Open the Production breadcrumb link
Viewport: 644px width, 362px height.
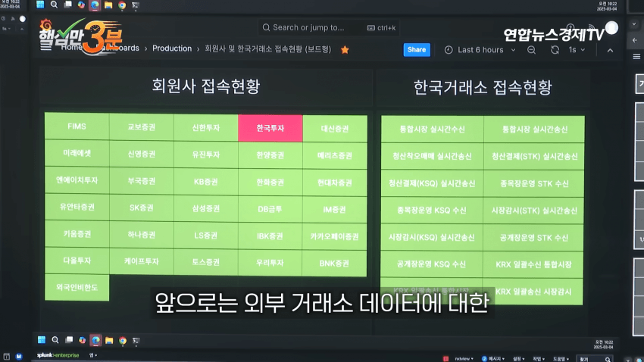pyautogui.click(x=172, y=48)
